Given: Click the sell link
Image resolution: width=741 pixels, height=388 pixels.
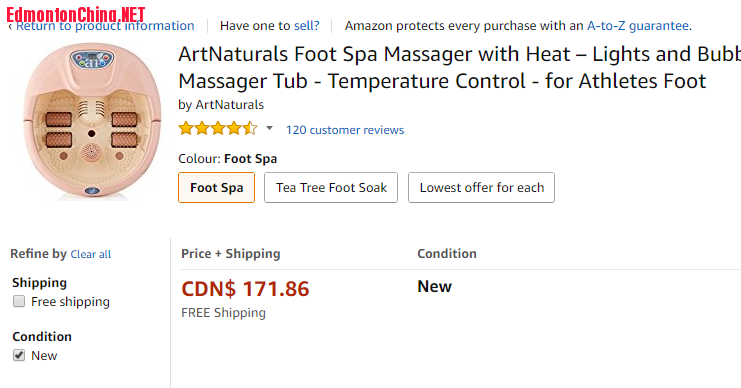Looking at the screenshot, I should [x=307, y=26].
